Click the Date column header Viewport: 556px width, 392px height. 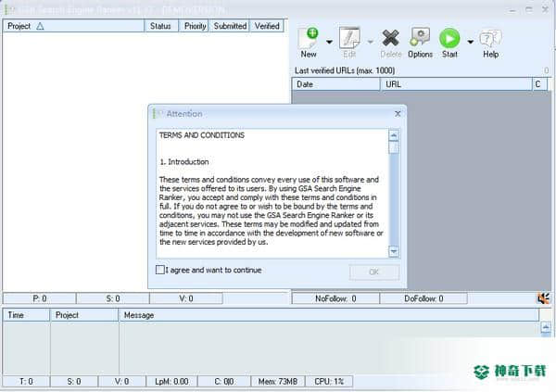335,84
